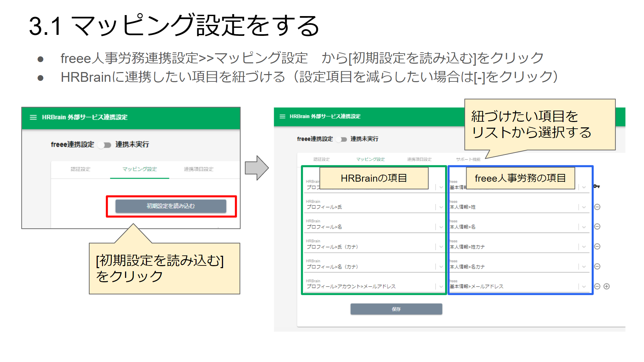Image resolution: width=644 pixels, height=362 pixels.
Task: Switch to 認証設定 tab in right screenshot
Action: click(322, 159)
